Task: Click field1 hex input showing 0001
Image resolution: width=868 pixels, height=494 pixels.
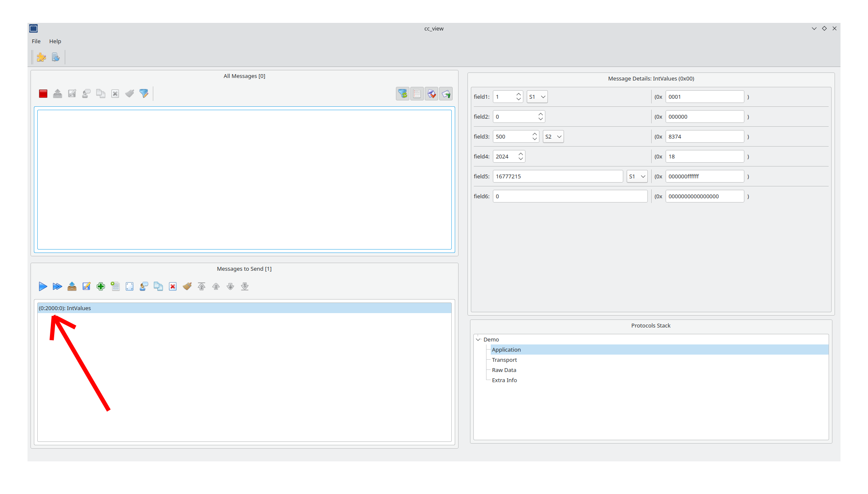Action: (x=705, y=97)
